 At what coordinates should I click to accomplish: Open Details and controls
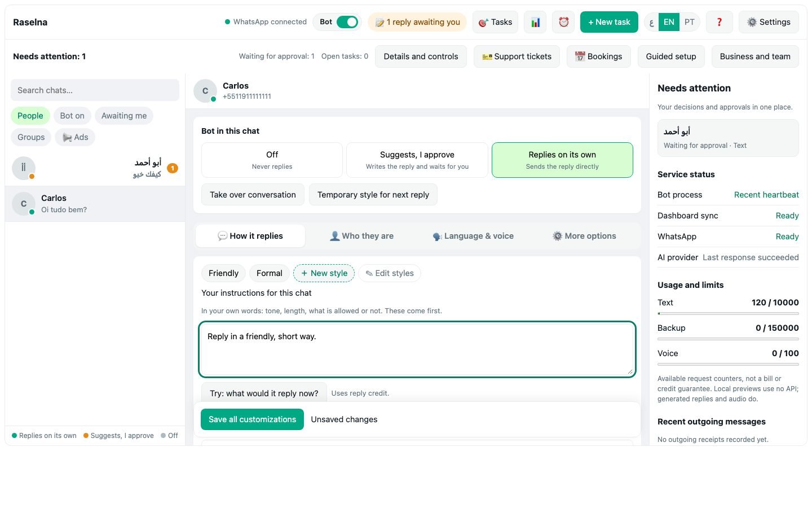point(421,56)
